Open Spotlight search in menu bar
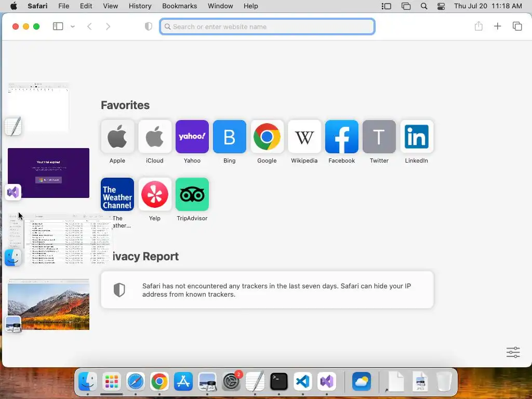Image resolution: width=532 pixels, height=399 pixels. 424,6
